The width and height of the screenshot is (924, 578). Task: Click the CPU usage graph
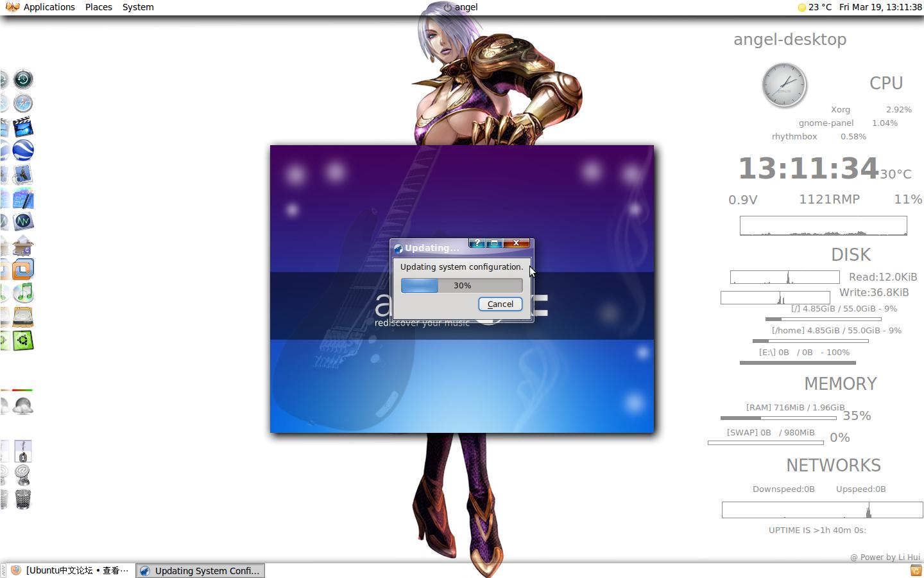point(823,226)
